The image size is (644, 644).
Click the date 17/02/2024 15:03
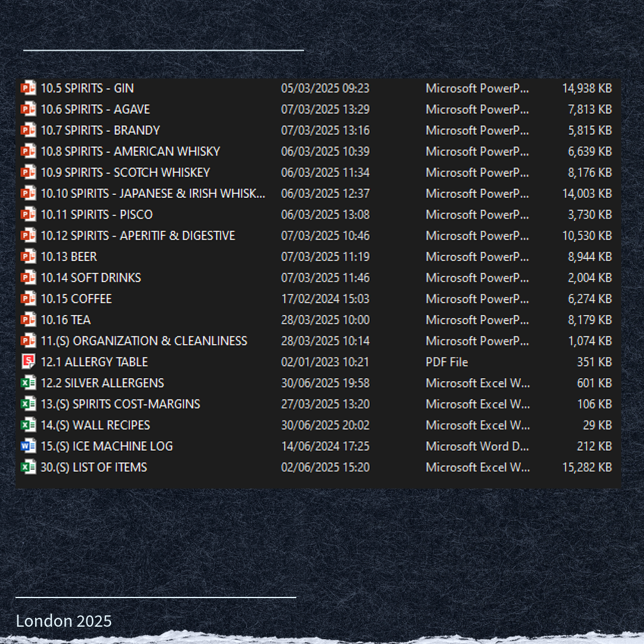(326, 299)
